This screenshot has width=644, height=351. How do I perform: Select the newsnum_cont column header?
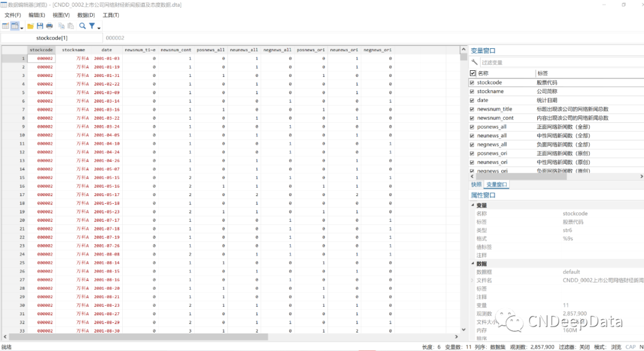[176, 49]
